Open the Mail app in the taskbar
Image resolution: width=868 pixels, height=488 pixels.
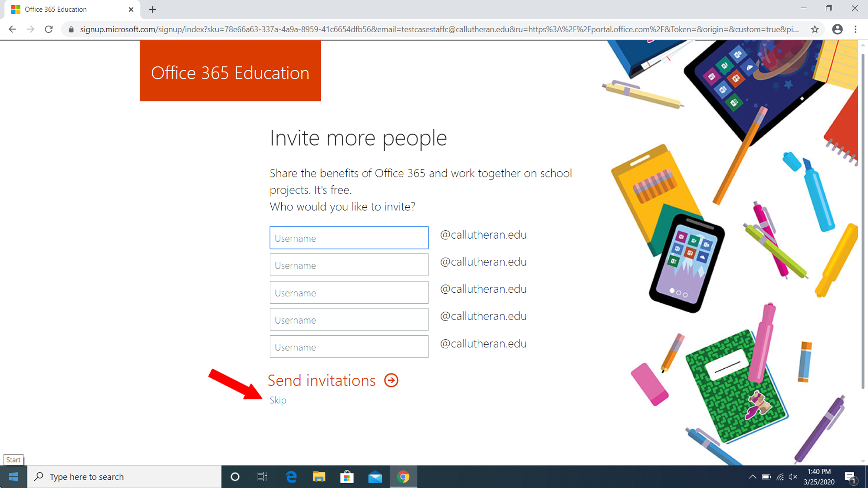tap(375, 477)
